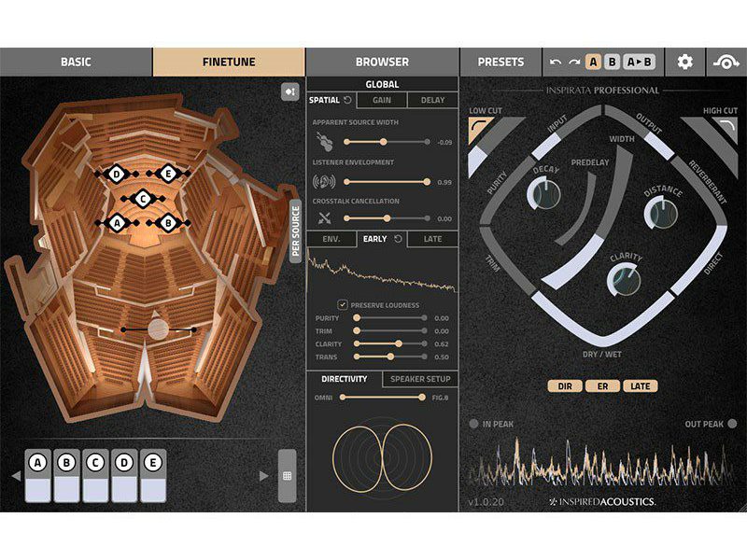747x560 pixels.
Task: Open the Directivity tab
Action: [344, 379]
